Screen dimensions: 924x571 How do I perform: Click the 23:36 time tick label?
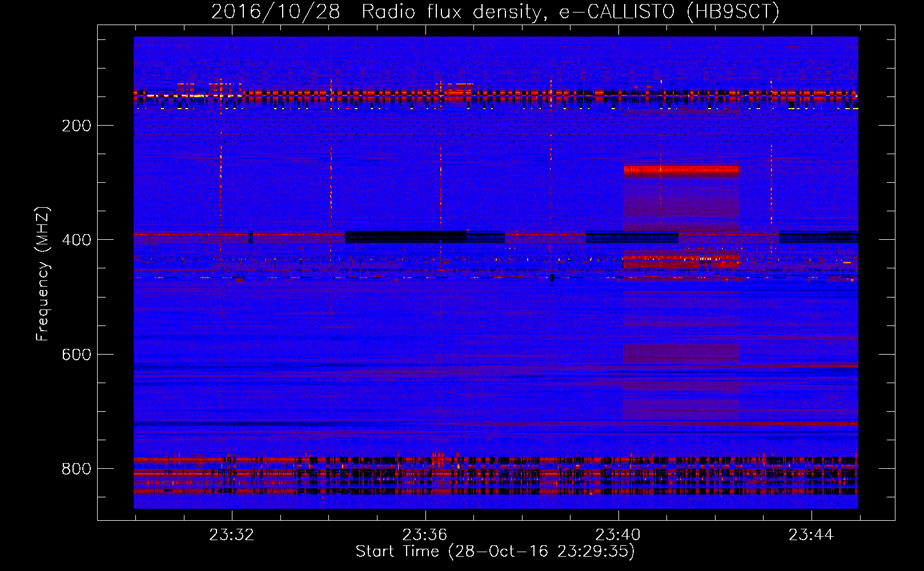[x=424, y=535]
